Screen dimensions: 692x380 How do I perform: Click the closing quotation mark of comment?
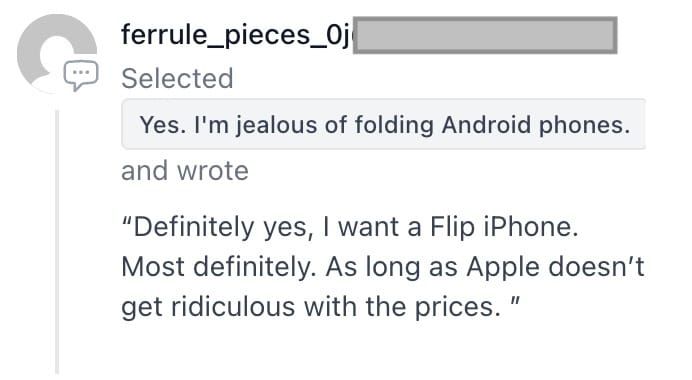point(515,302)
